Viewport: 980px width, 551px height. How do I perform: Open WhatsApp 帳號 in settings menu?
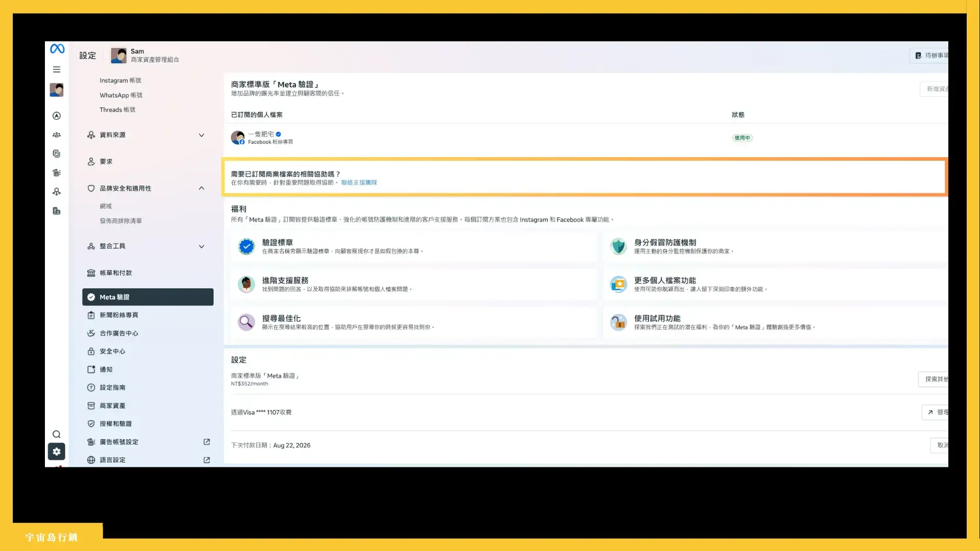tap(121, 95)
